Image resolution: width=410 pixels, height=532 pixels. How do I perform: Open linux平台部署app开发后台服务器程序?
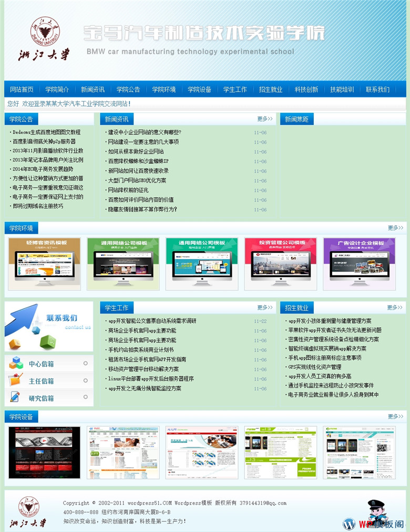[x=151, y=379]
